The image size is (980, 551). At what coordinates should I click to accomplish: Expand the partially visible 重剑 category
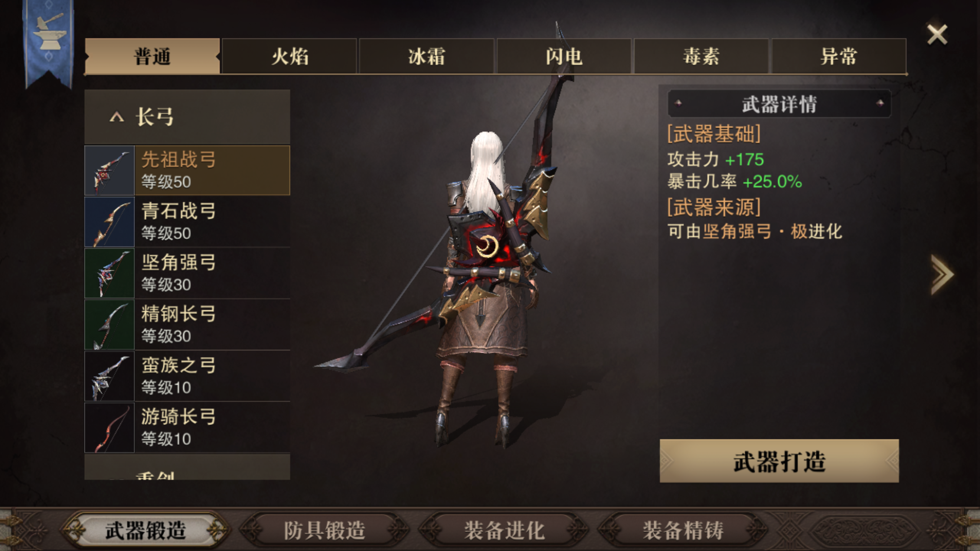pos(187,468)
